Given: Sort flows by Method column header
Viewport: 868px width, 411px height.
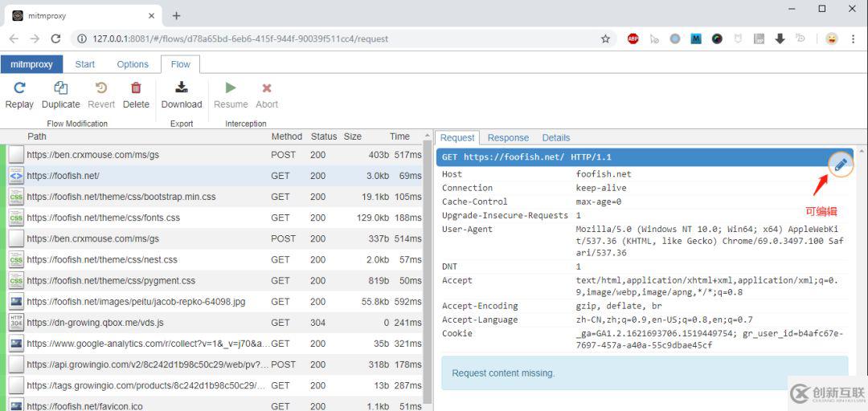Looking at the screenshot, I should [x=287, y=136].
